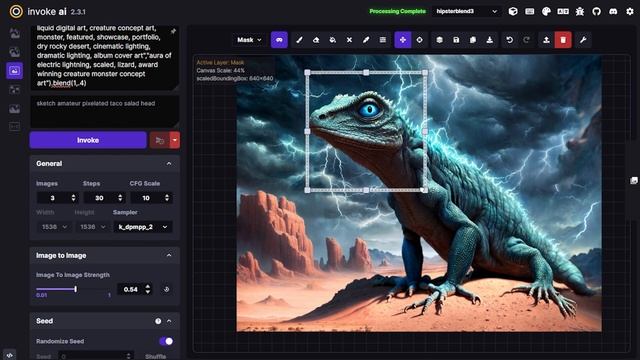Viewport: 640px width, 360px height.
Task: Switch to Unified Canvas tab
Action: (x=15, y=71)
